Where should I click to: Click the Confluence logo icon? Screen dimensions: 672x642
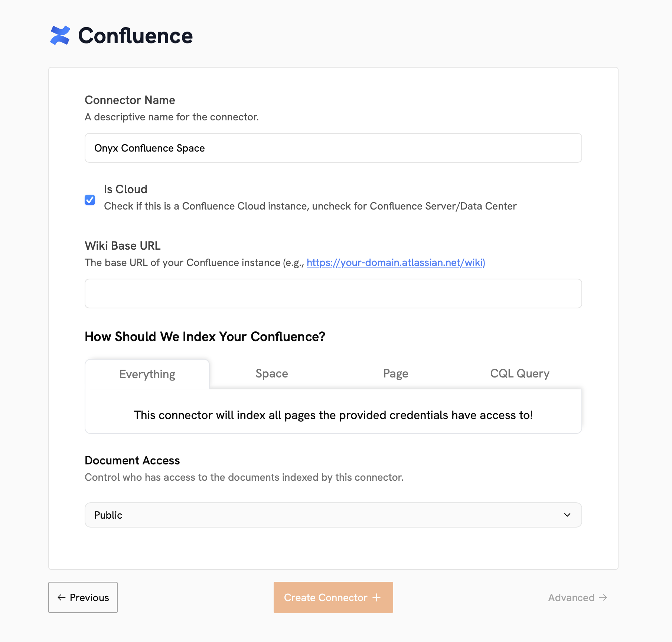pos(60,36)
